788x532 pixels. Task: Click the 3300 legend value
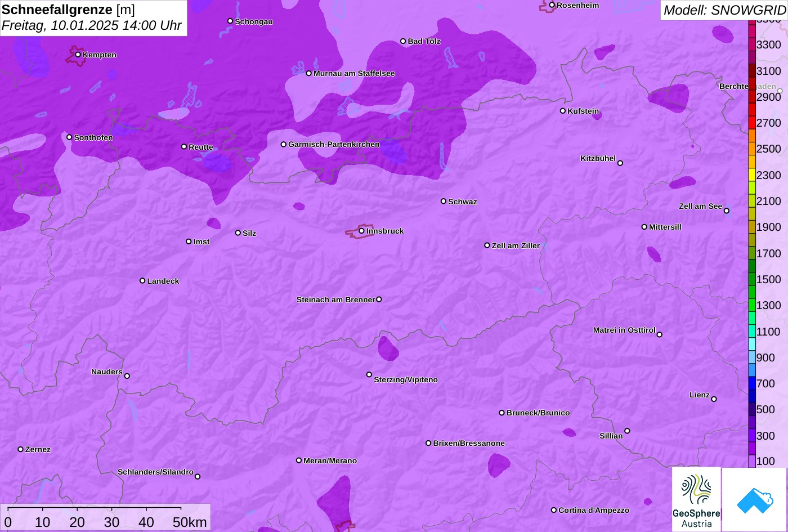(x=769, y=45)
